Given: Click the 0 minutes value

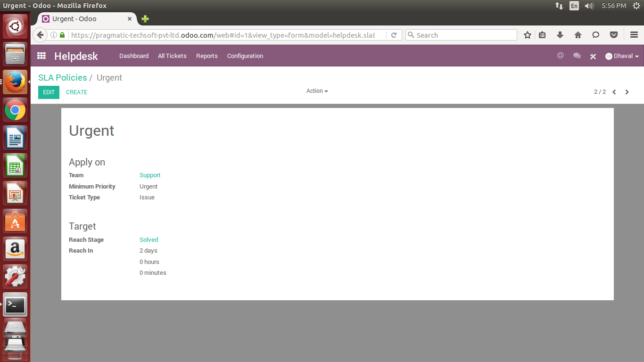Looking at the screenshot, I should [153, 273].
